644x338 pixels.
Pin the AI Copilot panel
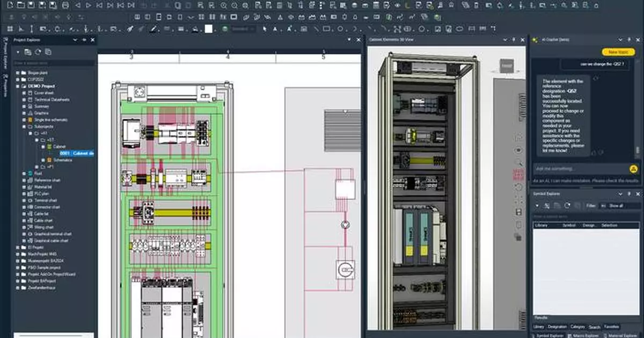click(x=629, y=39)
